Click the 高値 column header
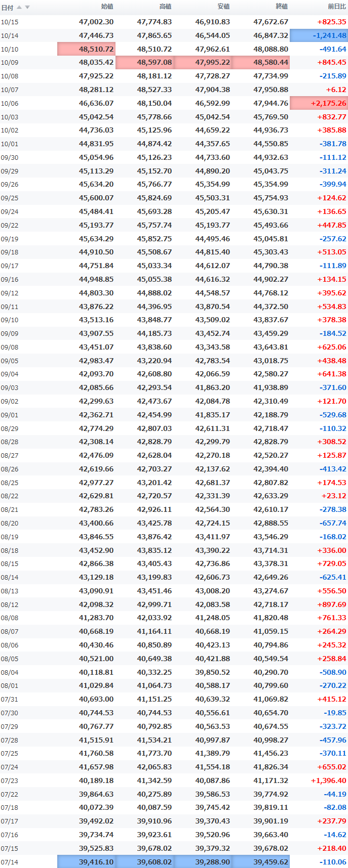The height and width of the screenshot is (868, 348). [x=165, y=7]
